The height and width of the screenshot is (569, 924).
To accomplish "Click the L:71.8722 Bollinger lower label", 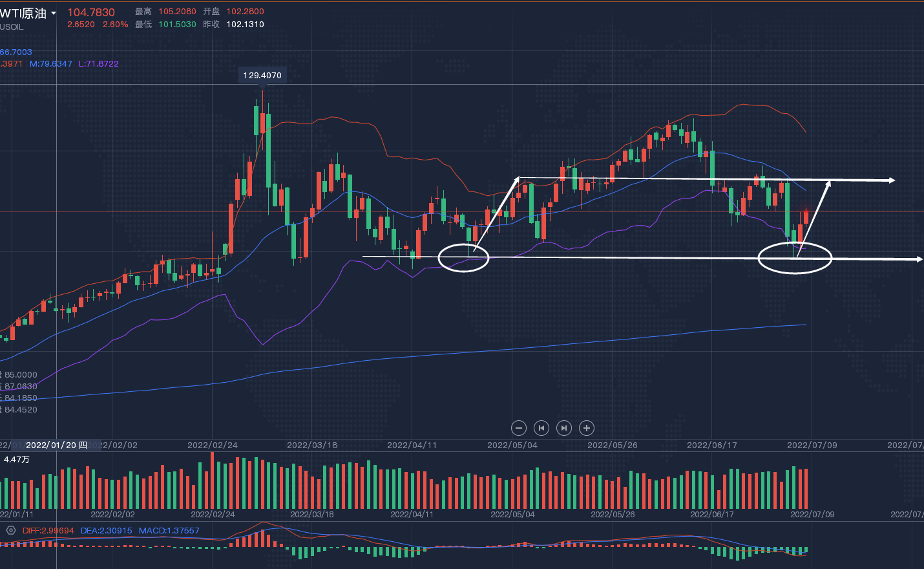I will [x=98, y=64].
